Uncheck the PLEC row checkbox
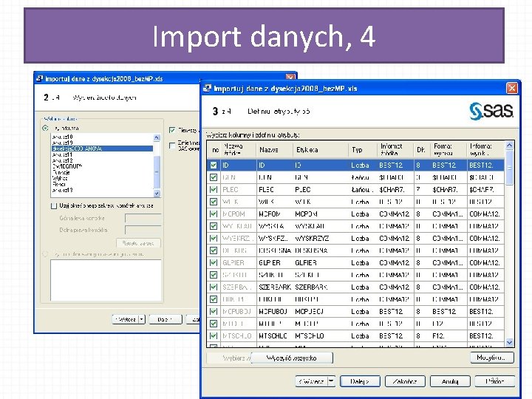The image size is (532, 399). (214, 190)
